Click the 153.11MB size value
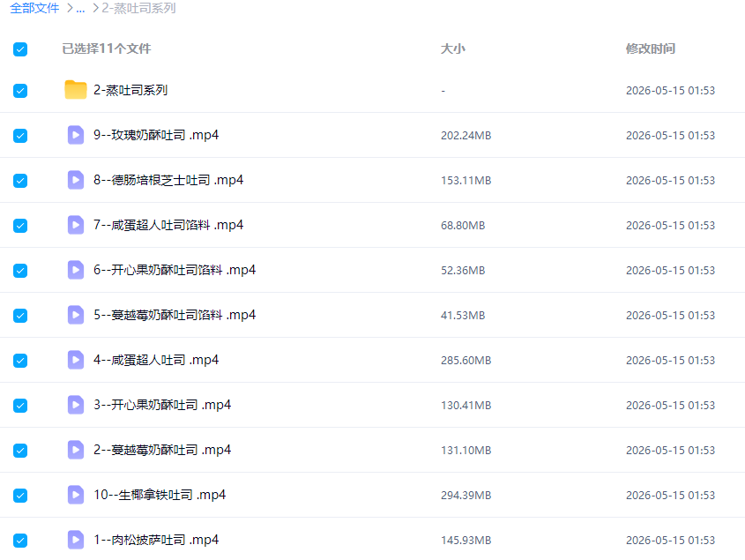 466,181
